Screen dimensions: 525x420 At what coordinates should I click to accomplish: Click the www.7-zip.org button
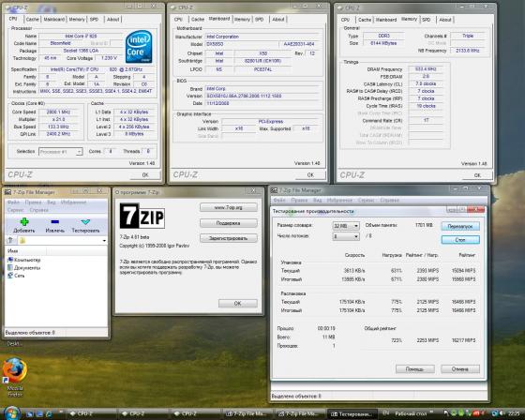[x=229, y=207]
